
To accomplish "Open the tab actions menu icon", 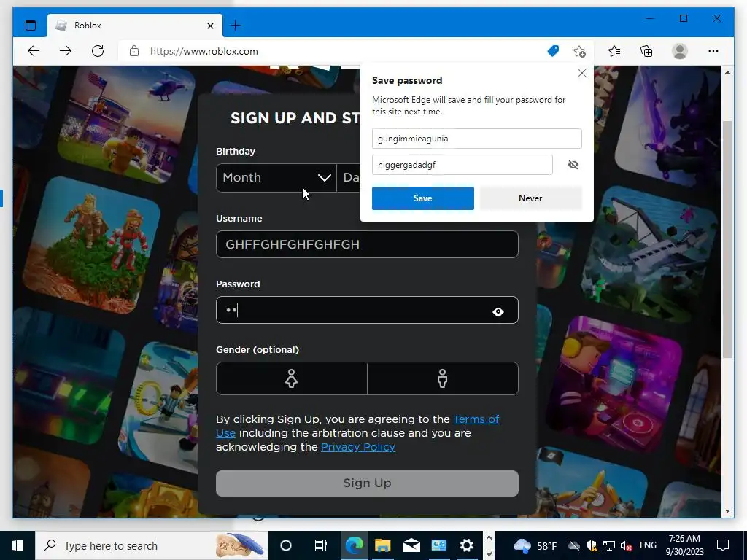I will pyautogui.click(x=31, y=26).
